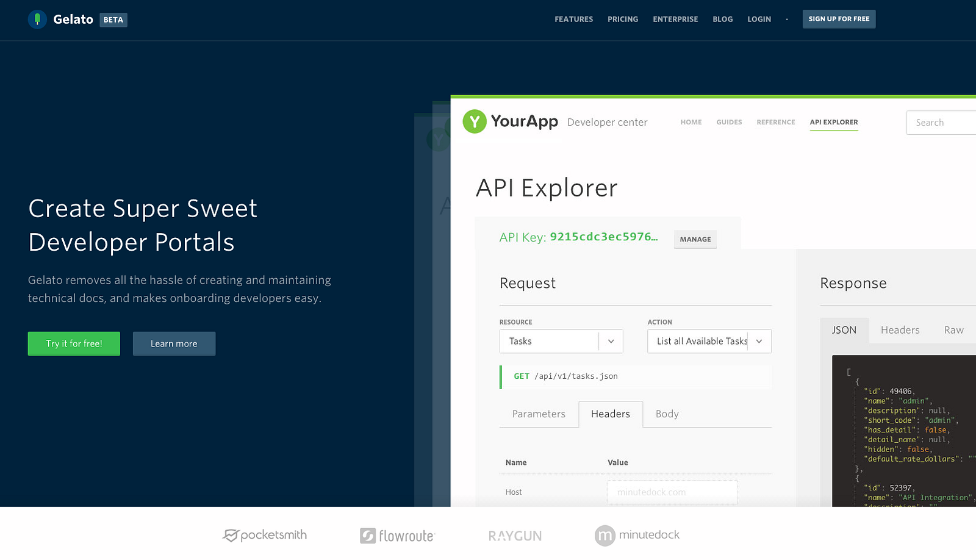Go to Pricing in the top navigation
Viewport: 976px width, 560px height.
(x=623, y=20)
